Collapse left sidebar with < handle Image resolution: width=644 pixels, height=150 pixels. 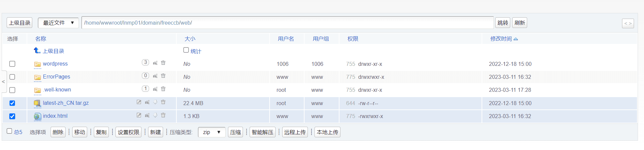click(3, 81)
